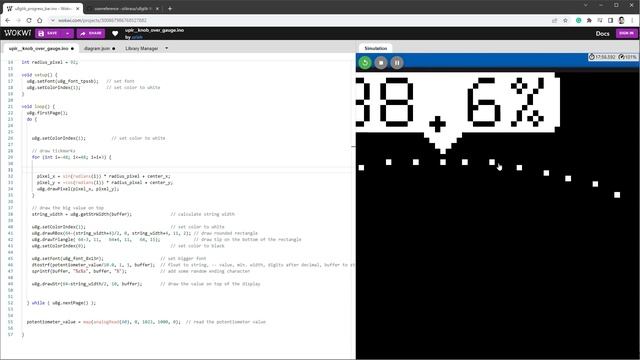Click the void loop() line in the code

point(38,107)
